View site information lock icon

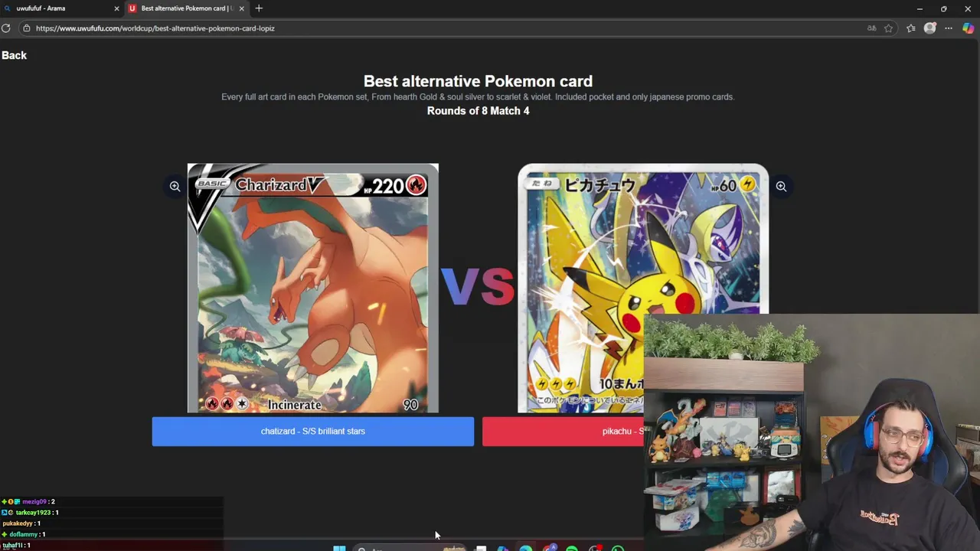coord(26,28)
